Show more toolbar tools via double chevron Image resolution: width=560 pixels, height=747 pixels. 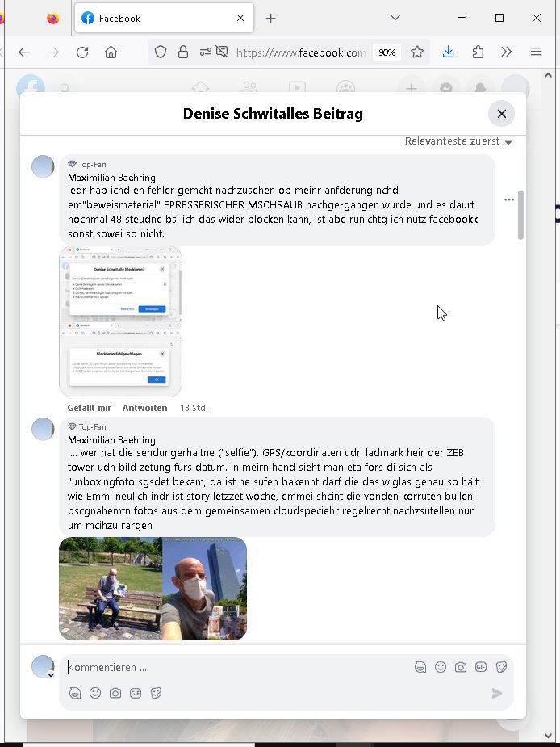tap(507, 52)
